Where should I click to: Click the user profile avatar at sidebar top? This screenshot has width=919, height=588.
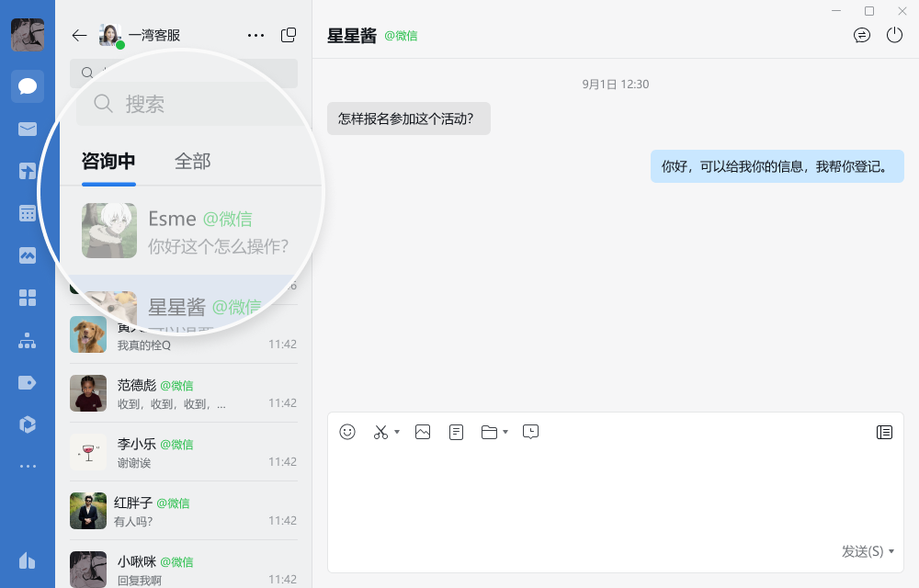coord(28,35)
